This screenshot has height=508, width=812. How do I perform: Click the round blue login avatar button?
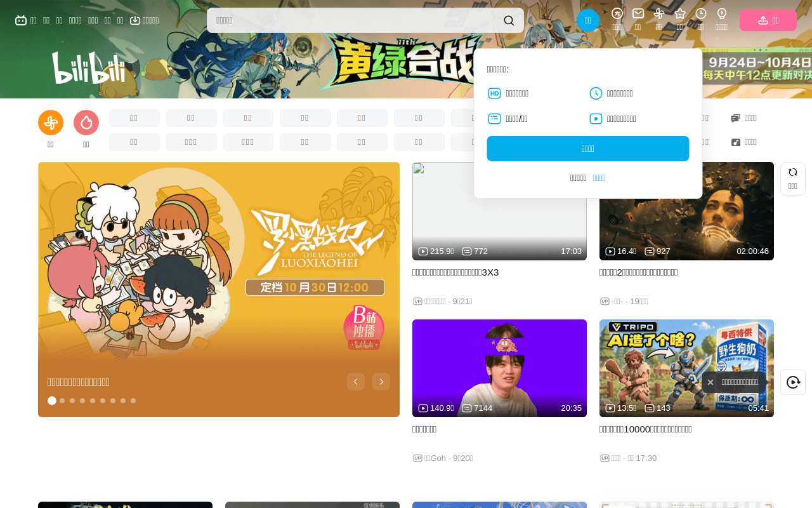pyautogui.click(x=588, y=20)
